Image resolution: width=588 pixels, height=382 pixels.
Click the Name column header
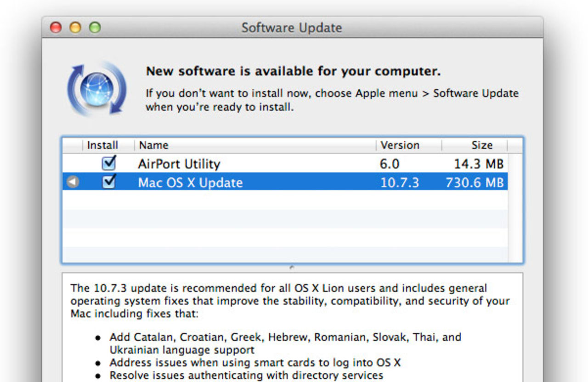(153, 145)
